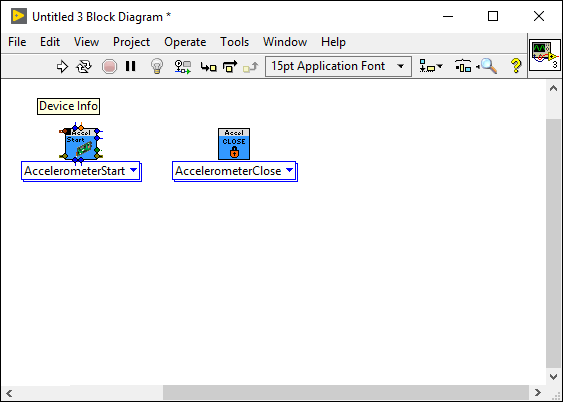Show Context Help question mark
This screenshot has width=563, height=402.
pyautogui.click(x=516, y=66)
